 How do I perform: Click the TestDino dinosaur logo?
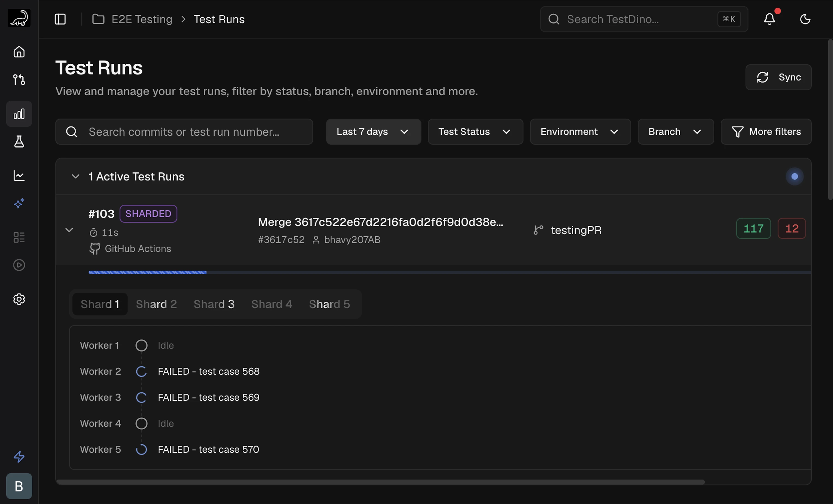[19, 18]
